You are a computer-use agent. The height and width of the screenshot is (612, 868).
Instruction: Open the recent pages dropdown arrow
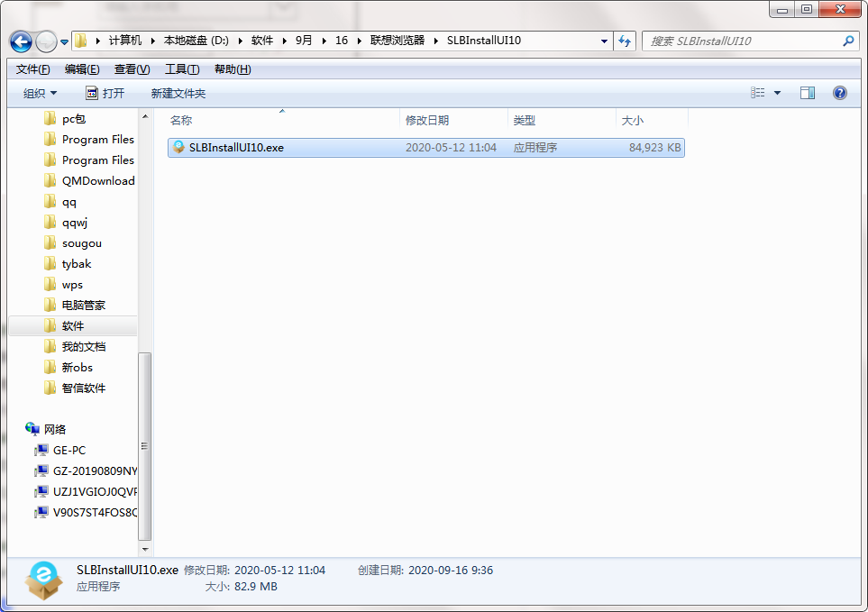pyautogui.click(x=64, y=42)
